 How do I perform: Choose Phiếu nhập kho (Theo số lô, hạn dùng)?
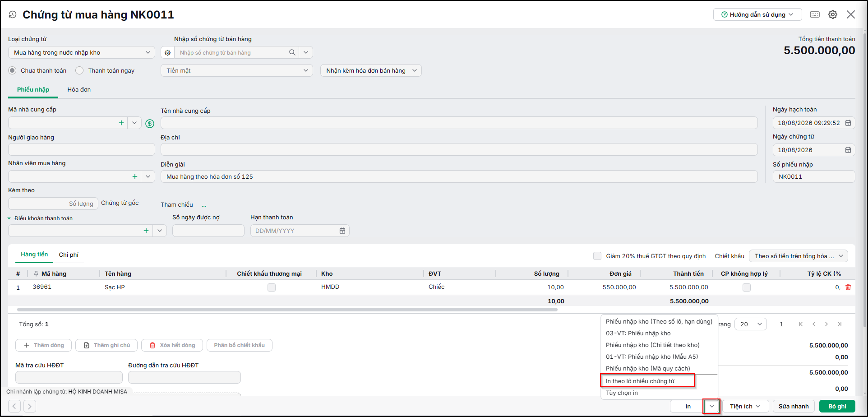[659, 321]
